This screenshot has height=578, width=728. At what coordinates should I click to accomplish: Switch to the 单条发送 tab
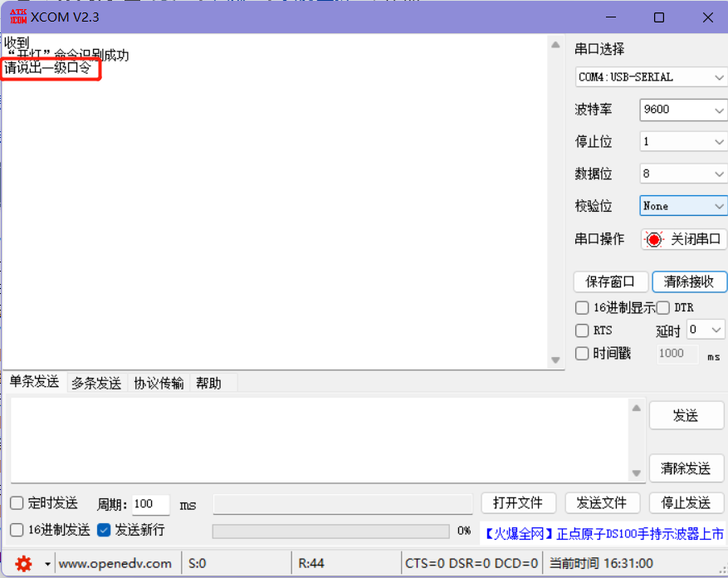click(x=34, y=381)
